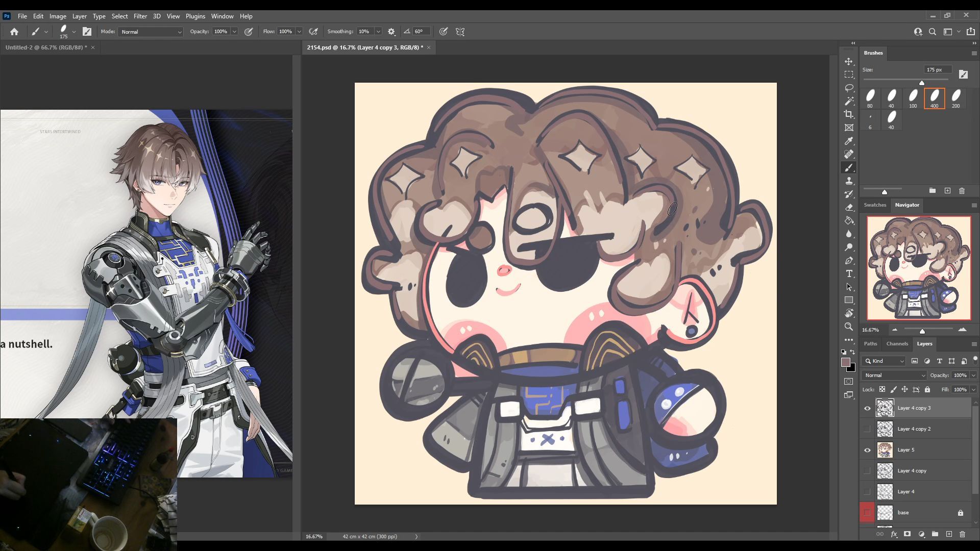This screenshot has height=551, width=980.
Task: Toggle visibility of the base layer
Action: click(x=867, y=513)
